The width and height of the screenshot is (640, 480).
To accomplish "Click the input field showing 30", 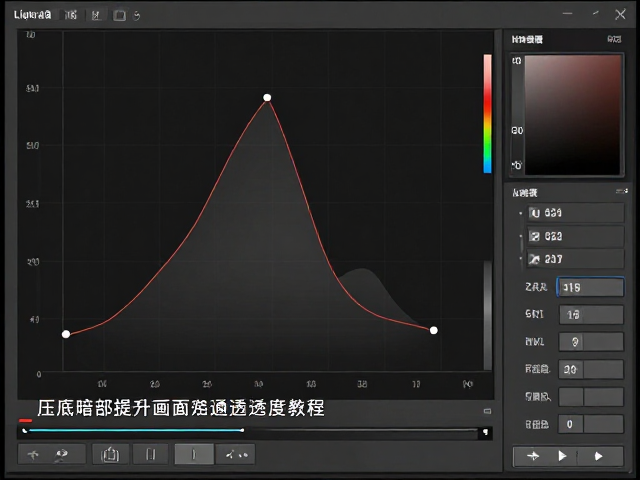I will click(591, 369).
